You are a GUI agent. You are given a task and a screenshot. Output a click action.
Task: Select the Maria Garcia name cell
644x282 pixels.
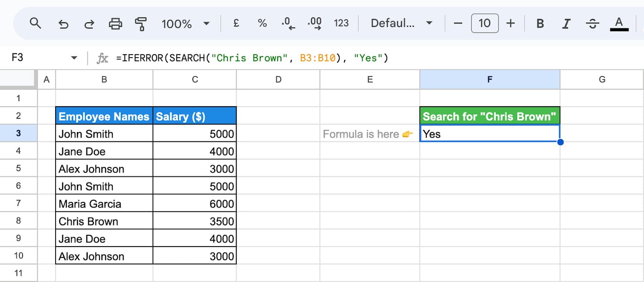(104, 204)
